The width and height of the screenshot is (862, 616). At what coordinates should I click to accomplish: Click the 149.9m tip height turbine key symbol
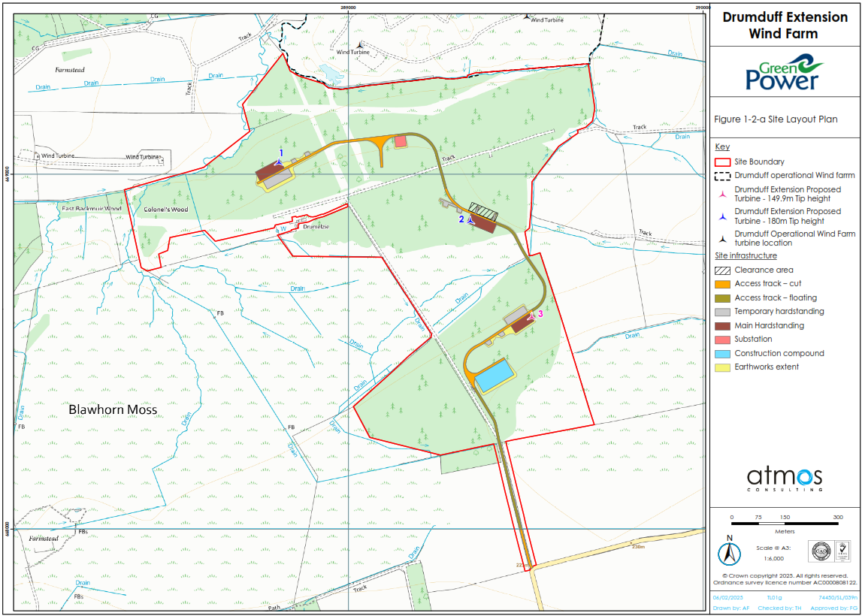point(722,195)
